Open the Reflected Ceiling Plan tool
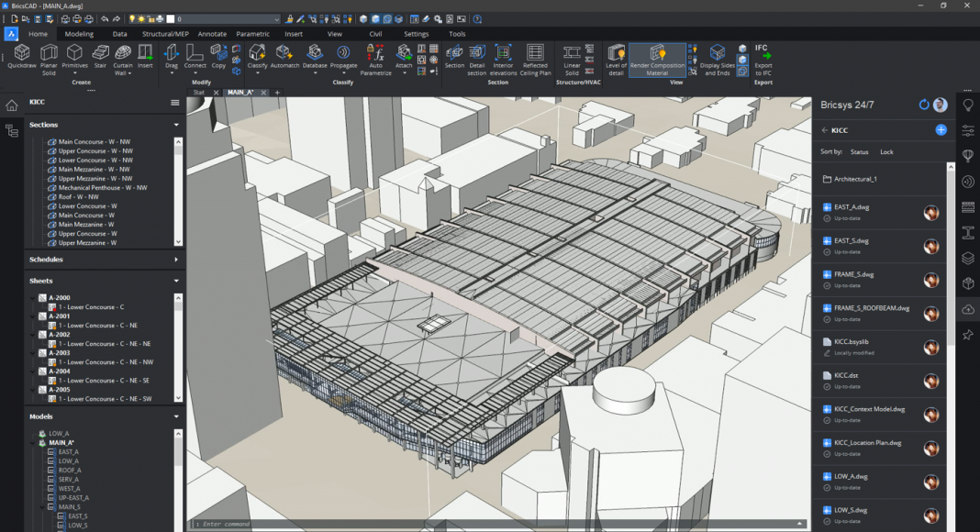This screenshot has height=532, width=980. tap(535, 54)
